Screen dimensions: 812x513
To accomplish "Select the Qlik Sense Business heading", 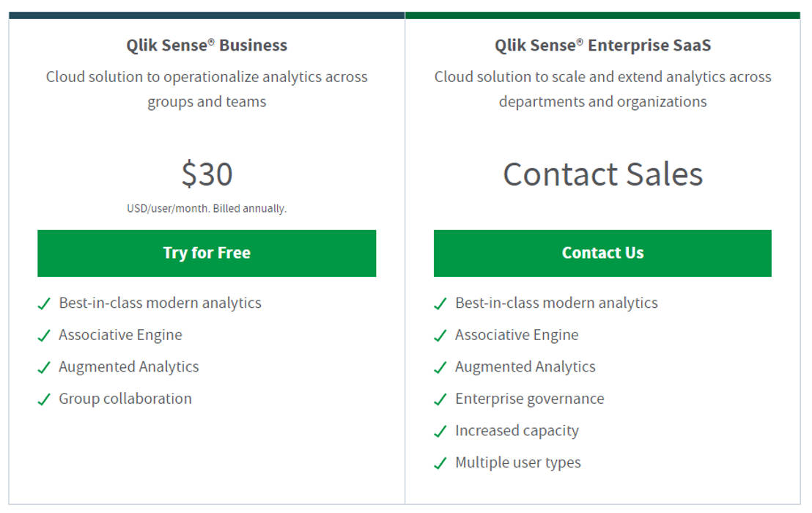I will (207, 45).
